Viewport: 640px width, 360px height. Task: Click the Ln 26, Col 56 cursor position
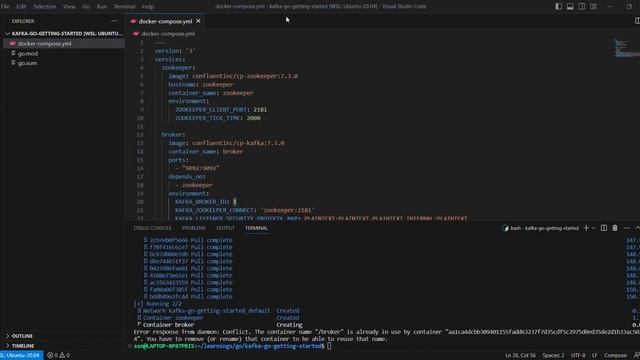[x=520, y=356]
